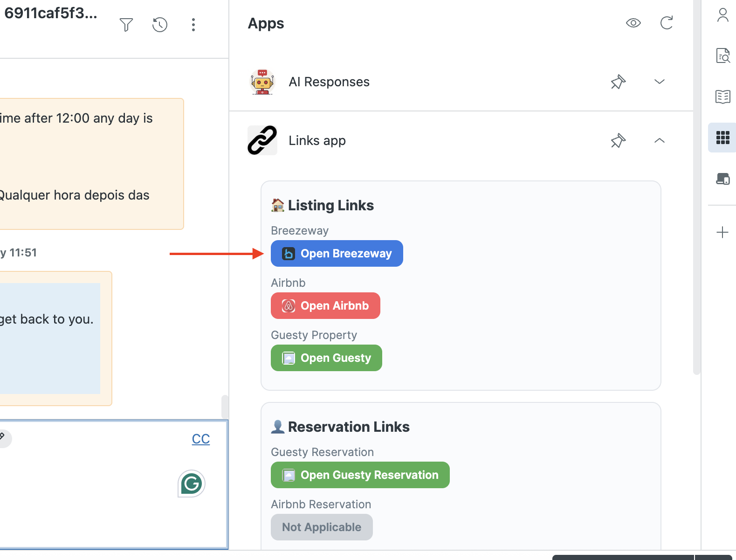This screenshot has width=736, height=560.
Task: Open the document search sidebar icon
Action: [x=722, y=55]
